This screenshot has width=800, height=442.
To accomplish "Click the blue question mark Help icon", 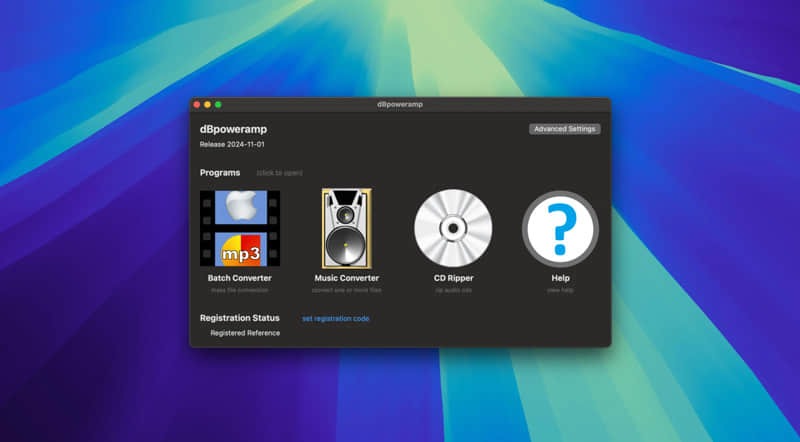I will [x=560, y=228].
